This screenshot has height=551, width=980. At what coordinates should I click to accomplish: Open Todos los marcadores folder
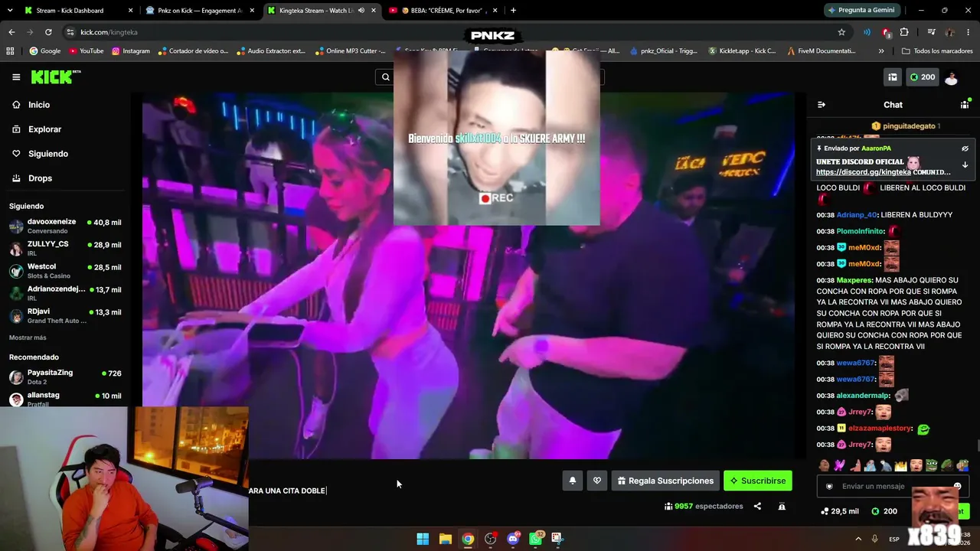936,51
